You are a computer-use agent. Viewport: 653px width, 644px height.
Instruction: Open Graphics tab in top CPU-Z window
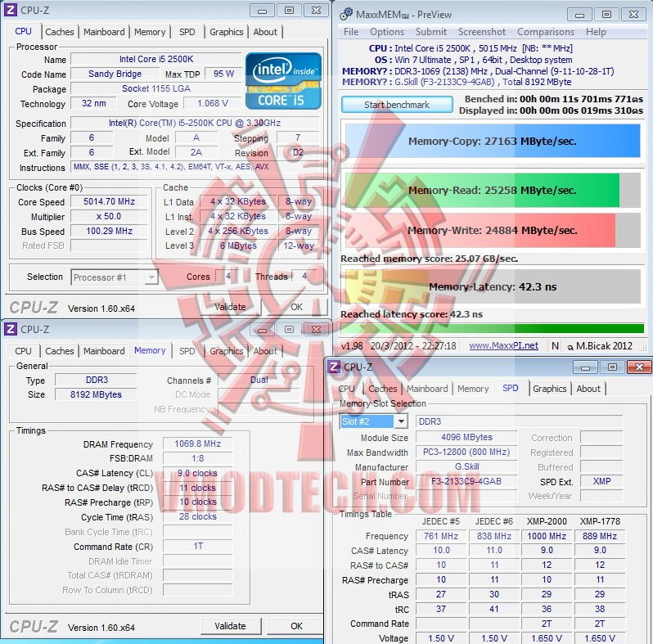pos(226,32)
